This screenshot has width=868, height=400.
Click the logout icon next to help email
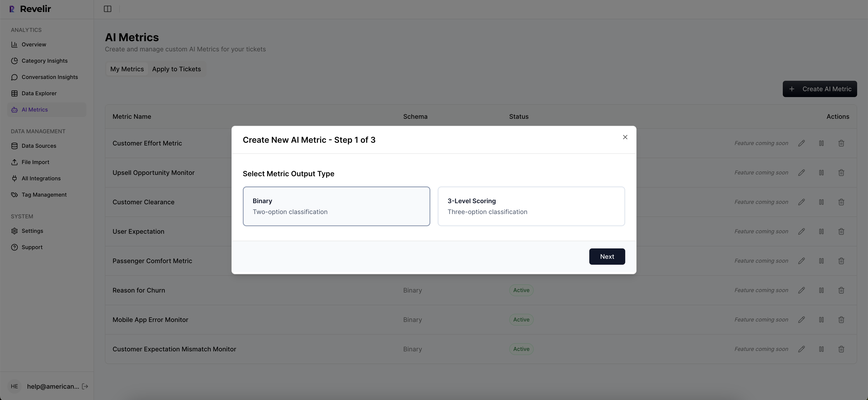coord(85,386)
